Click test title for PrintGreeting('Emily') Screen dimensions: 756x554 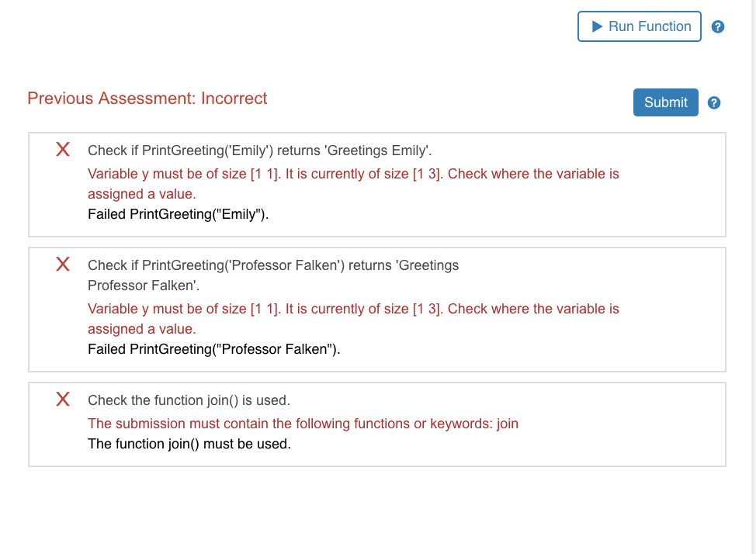coord(259,151)
